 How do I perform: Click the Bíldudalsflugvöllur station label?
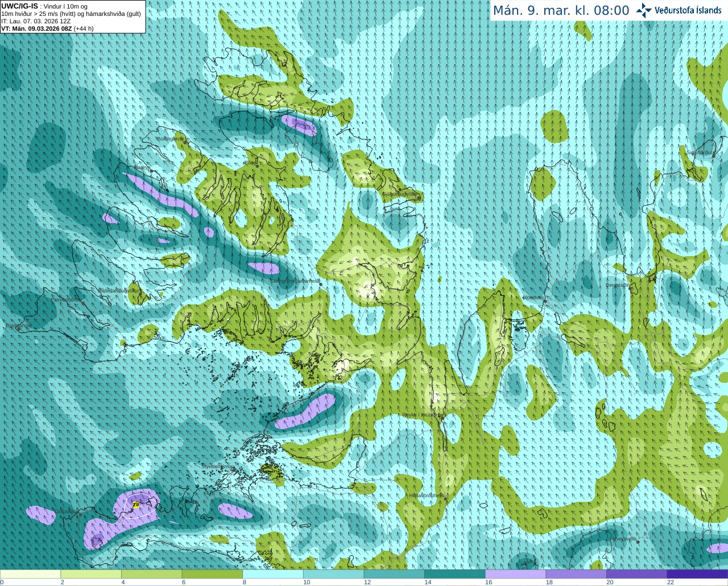coord(118,290)
